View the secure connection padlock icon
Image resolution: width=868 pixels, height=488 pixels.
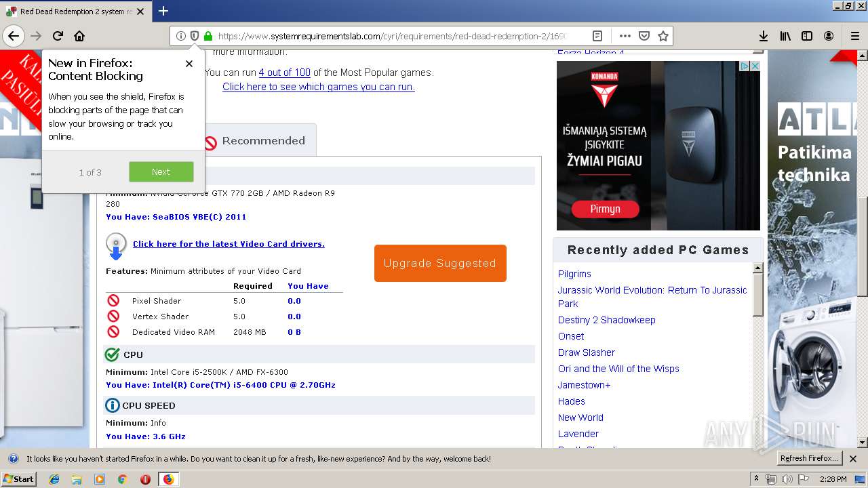point(208,36)
